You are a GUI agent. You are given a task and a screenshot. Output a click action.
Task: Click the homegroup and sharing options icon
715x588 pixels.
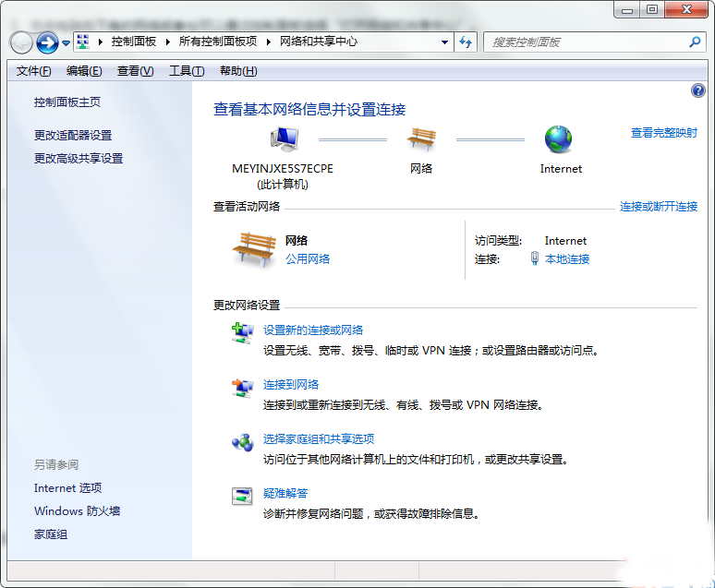(242, 442)
